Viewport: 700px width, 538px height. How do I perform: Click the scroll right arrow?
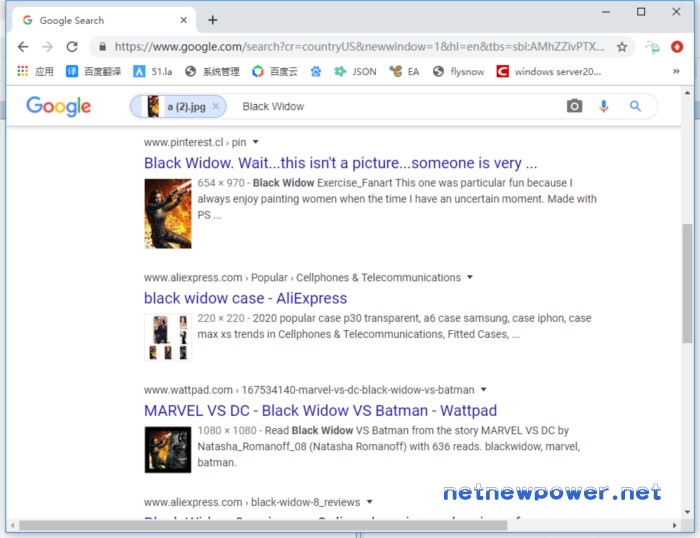(674, 525)
